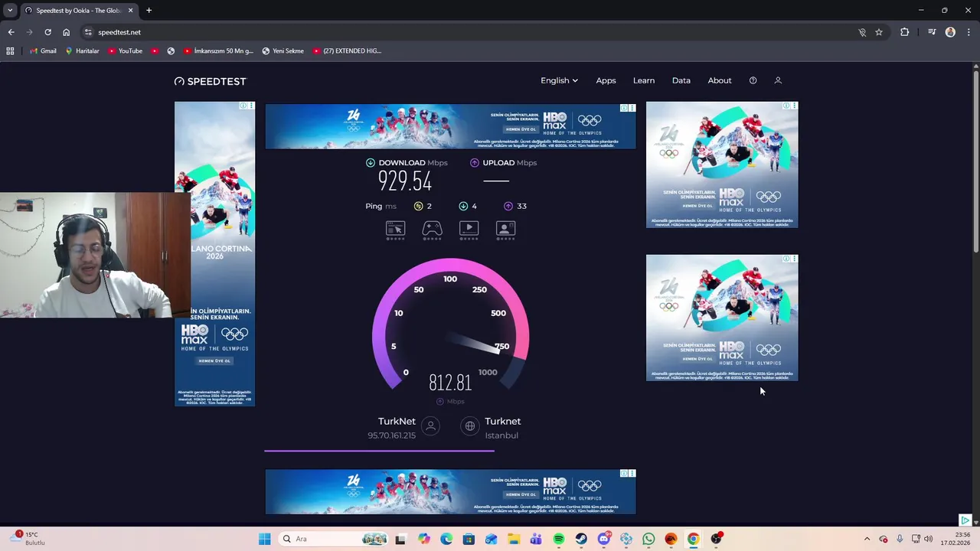
Task: Close the Speedtest browser tab
Action: (130, 10)
